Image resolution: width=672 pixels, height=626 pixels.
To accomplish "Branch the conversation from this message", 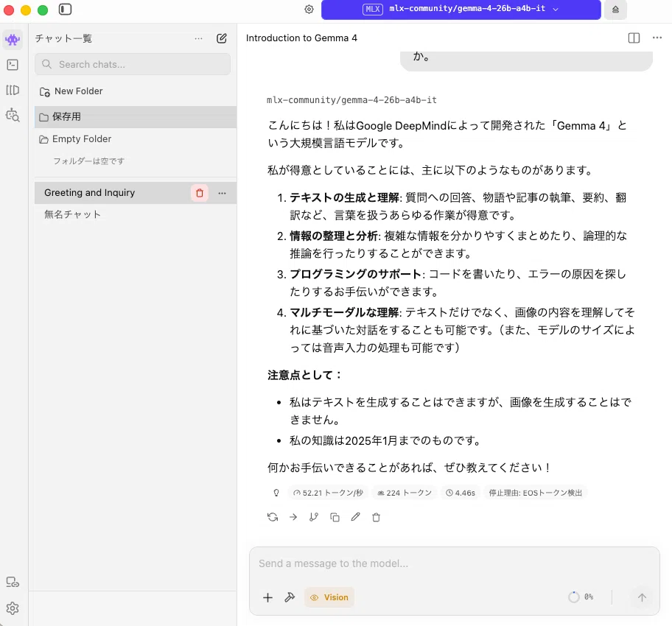I will tap(314, 517).
